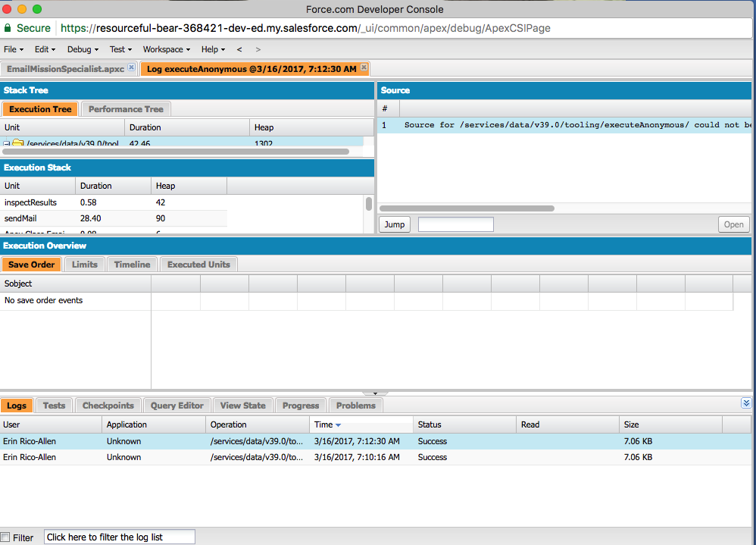Image resolution: width=756 pixels, height=545 pixels.
Task: Switch to the Tests tab
Action: 54,406
